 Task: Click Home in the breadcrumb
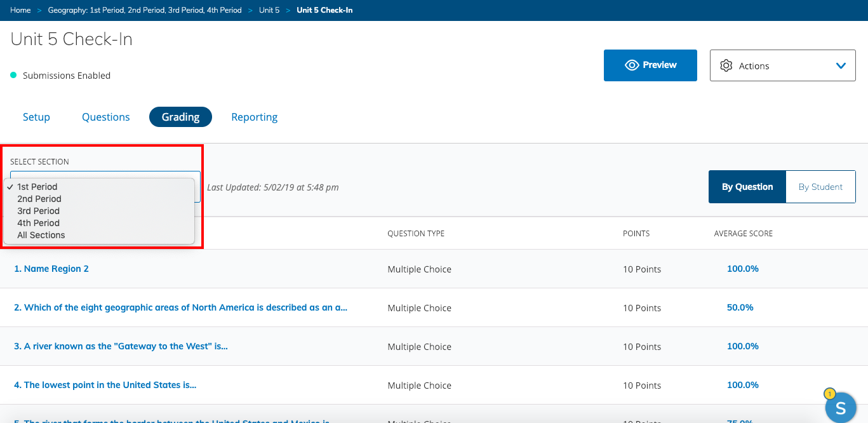click(20, 10)
